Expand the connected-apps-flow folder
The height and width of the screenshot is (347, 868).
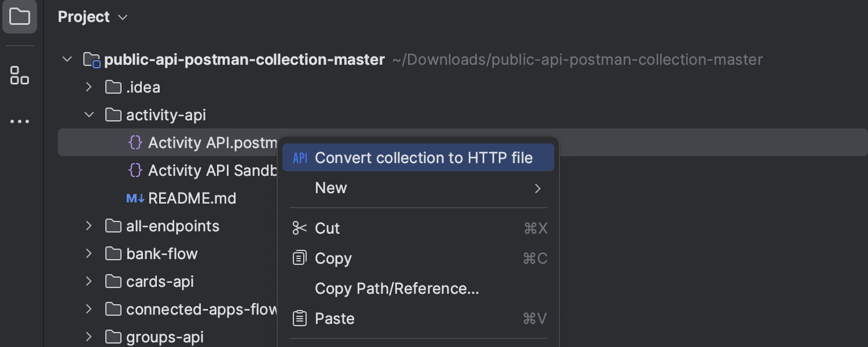pyautogui.click(x=89, y=309)
